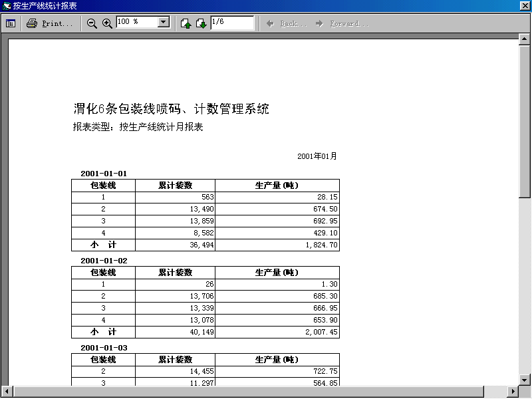Go to next page with the down arrow icon
The height and width of the screenshot is (399, 532).
coord(201,23)
